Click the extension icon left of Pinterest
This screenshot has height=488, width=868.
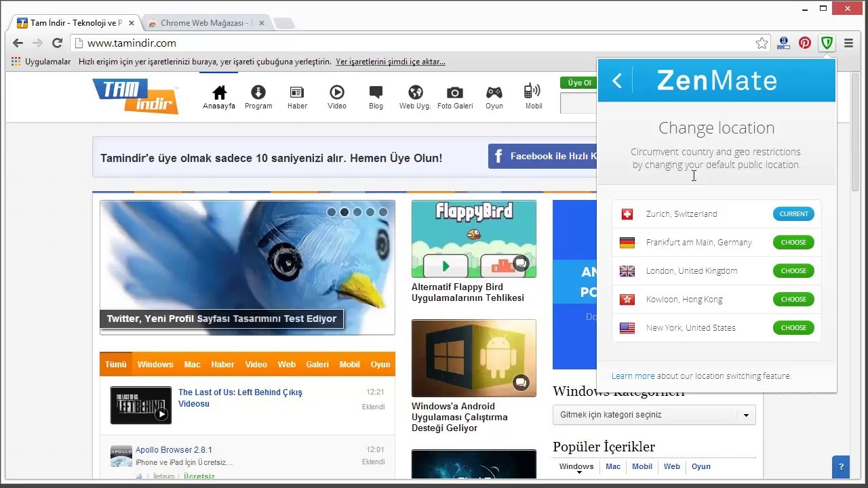tap(783, 43)
